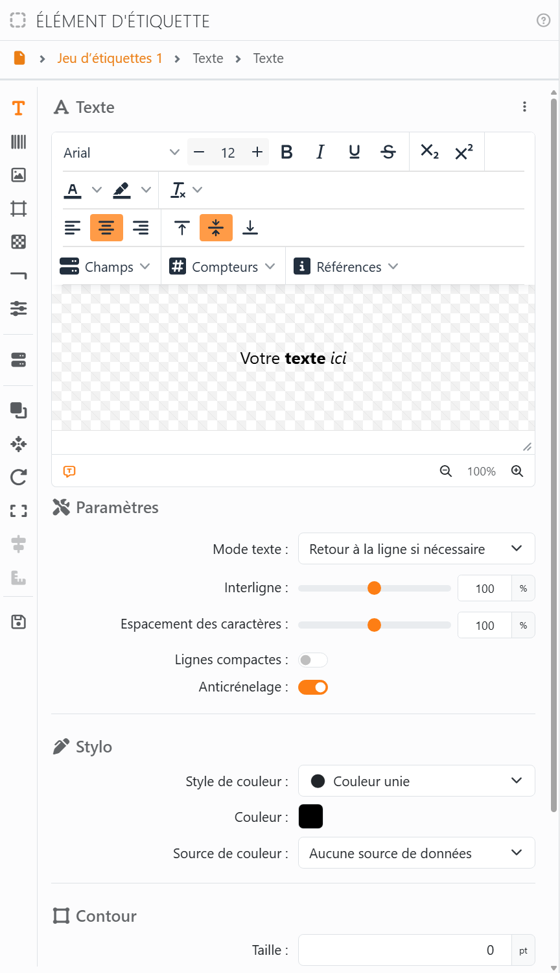The width and height of the screenshot is (560, 973).
Task: Decrease the font size with minus button
Action: click(199, 152)
